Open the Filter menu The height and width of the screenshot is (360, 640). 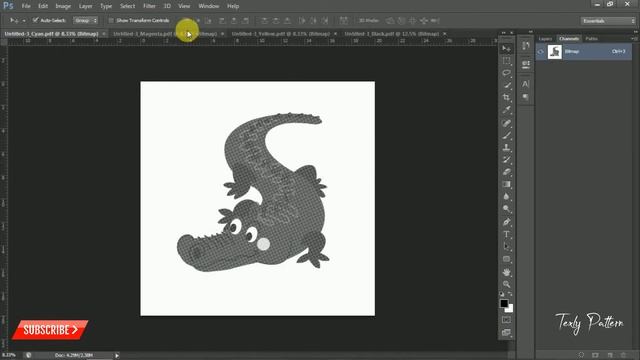[149, 6]
